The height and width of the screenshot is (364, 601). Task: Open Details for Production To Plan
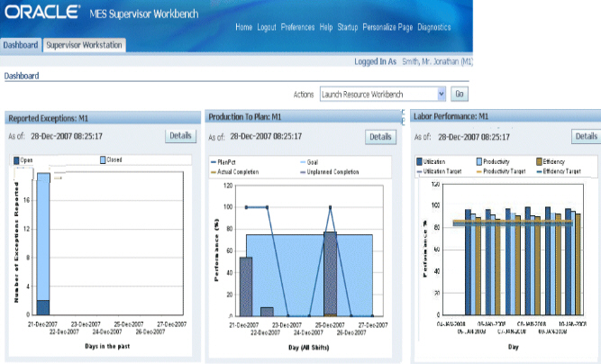[380, 137]
